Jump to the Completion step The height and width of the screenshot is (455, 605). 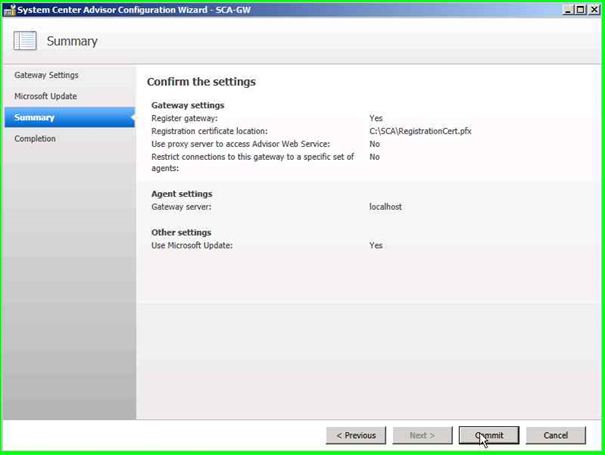(35, 139)
